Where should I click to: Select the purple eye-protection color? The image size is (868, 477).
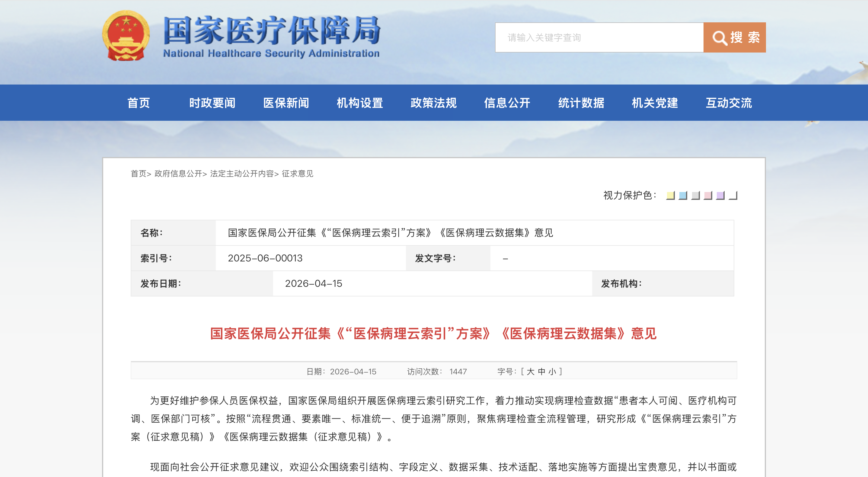coord(720,195)
